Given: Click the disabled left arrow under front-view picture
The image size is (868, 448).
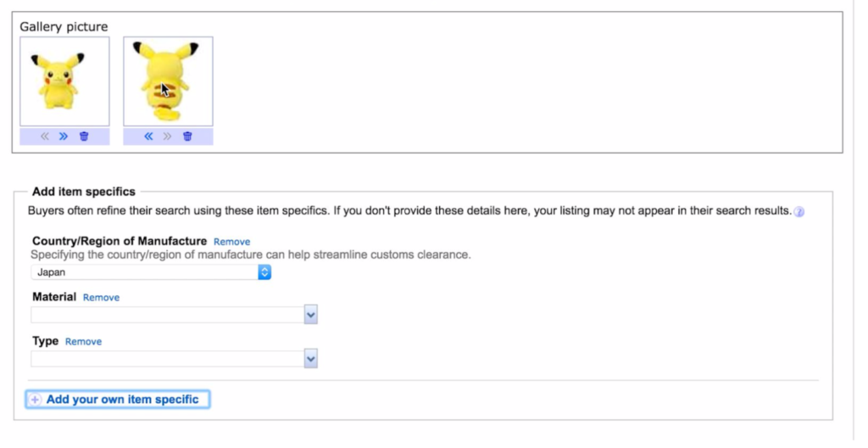Looking at the screenshot, I should 45,137.
